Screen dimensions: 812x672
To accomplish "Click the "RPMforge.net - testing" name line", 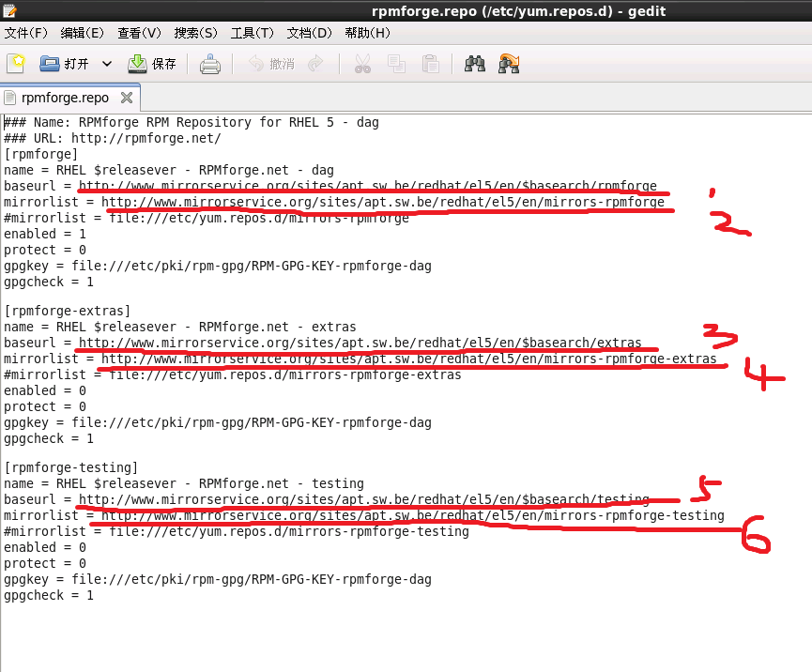I will click(x=184, y=483).
